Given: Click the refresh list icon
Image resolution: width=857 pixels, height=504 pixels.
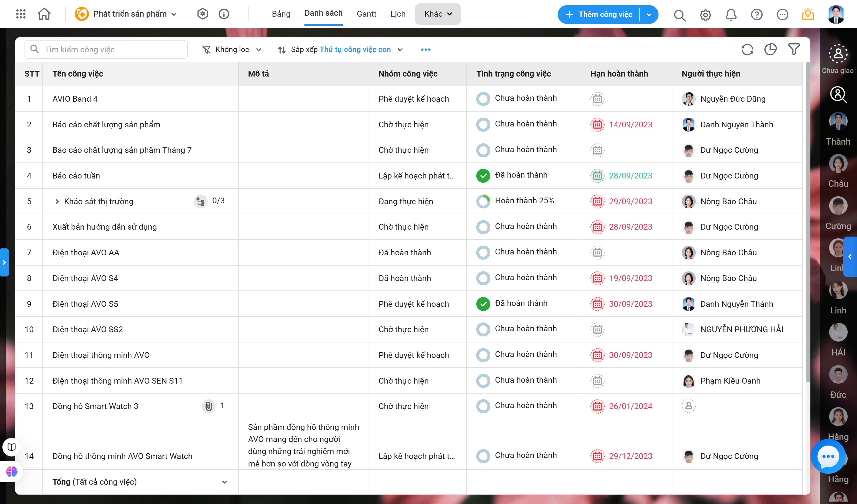Looking at the screenshot, I should tap(747, 50).
